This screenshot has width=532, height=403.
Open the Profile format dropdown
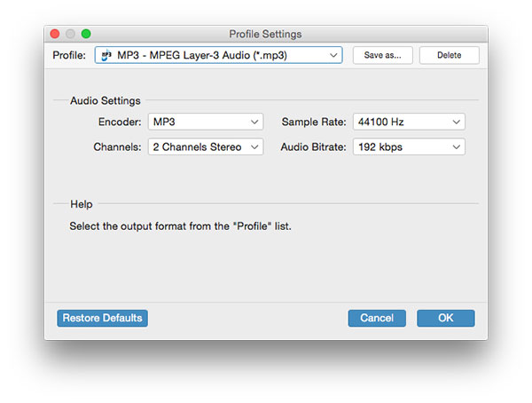click(218, 55)
